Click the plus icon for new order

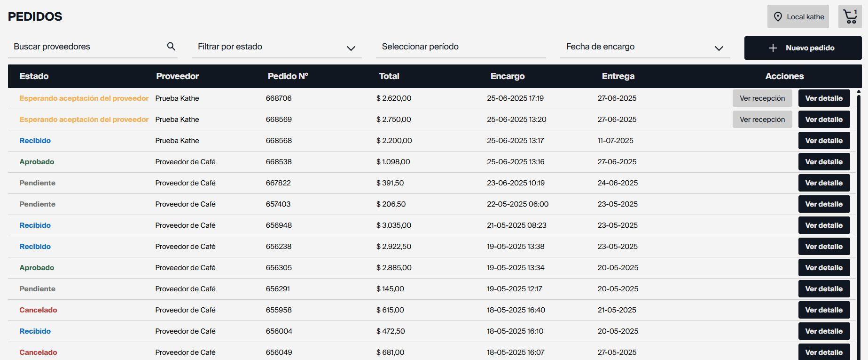[x=773, y=48]
